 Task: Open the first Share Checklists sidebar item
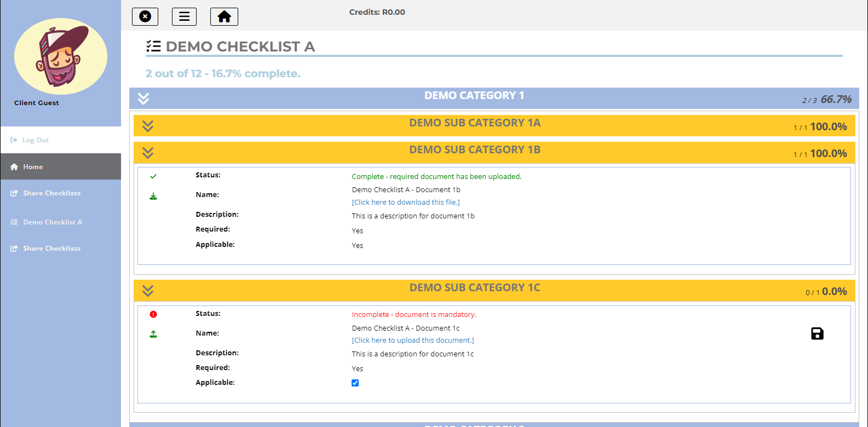click(61, 193)
